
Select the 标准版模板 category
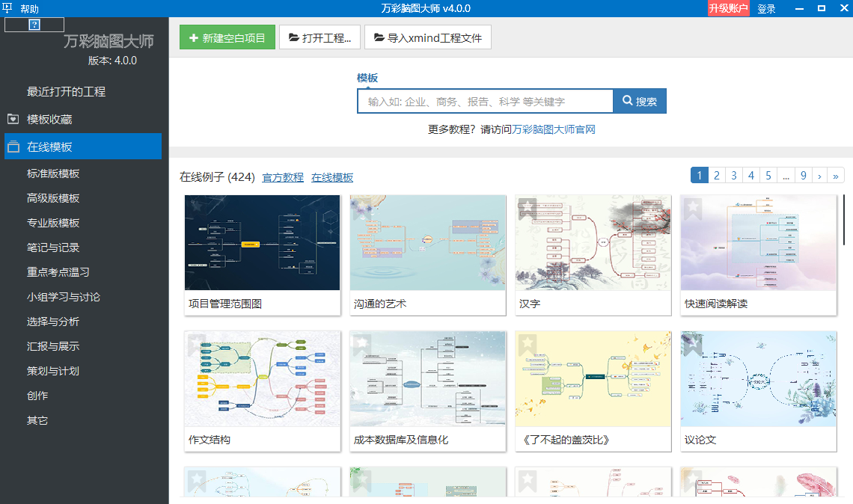tap(53, 173)
